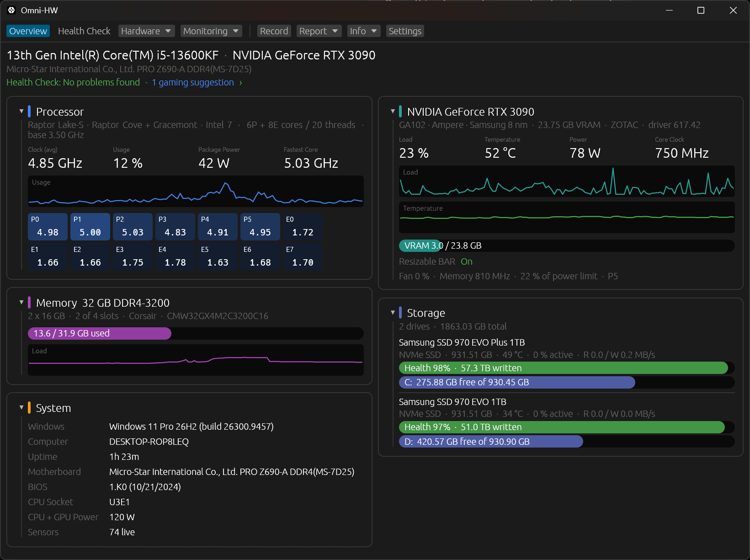750x560 pixels.
Task: Open the Report dropdown menu
Action: [x=319, y=31]
